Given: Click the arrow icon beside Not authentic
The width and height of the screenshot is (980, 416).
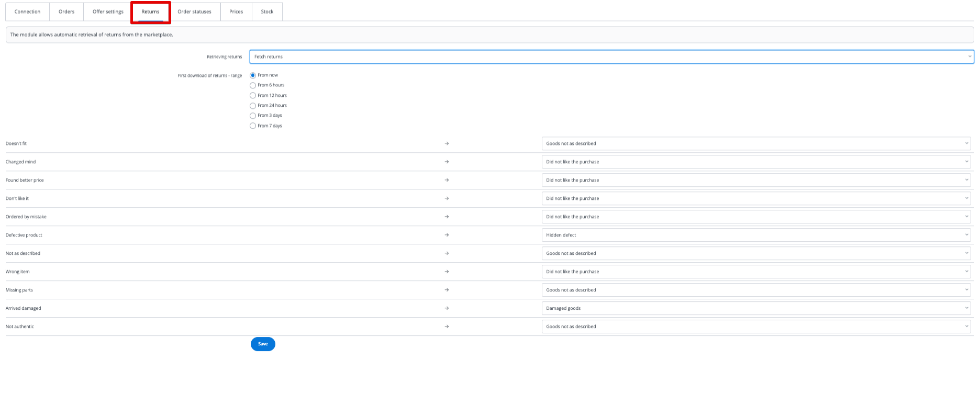Looking at the screenshot, I should click(x=447, y=327).
